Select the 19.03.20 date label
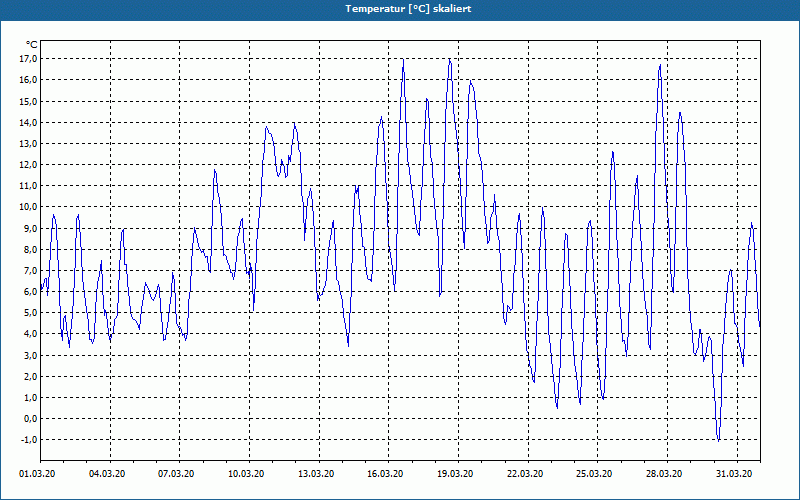The width and height of the screenshot is (800, 500). 456,474
